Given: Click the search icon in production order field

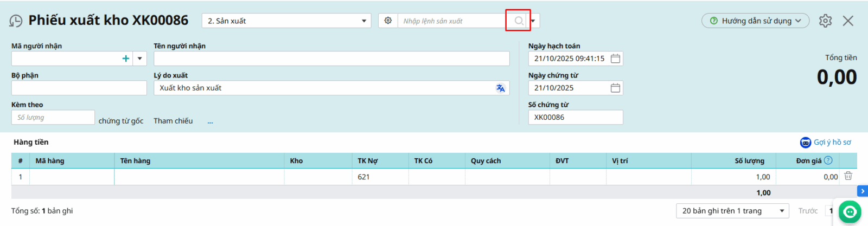Looking at the screenshot, I should 519,21.
